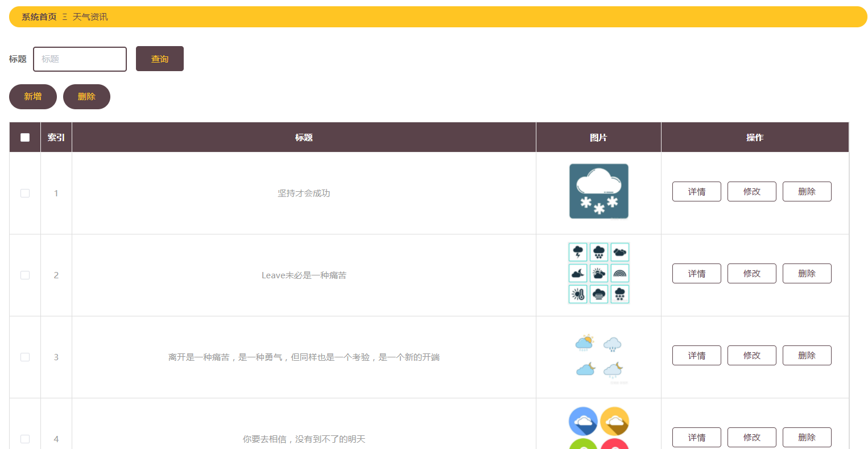Check the checkbox for row 3
The height and width of the screenshot is (449, 868).
click(x=25, y=357)
